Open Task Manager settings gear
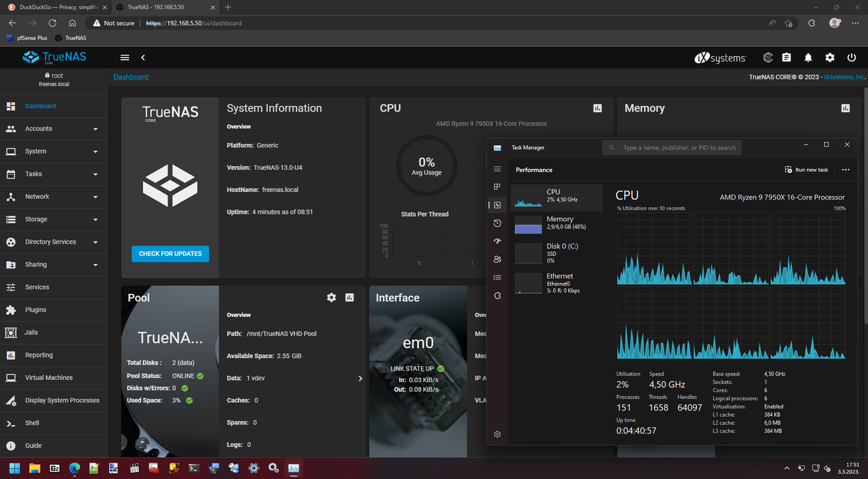 497,434
